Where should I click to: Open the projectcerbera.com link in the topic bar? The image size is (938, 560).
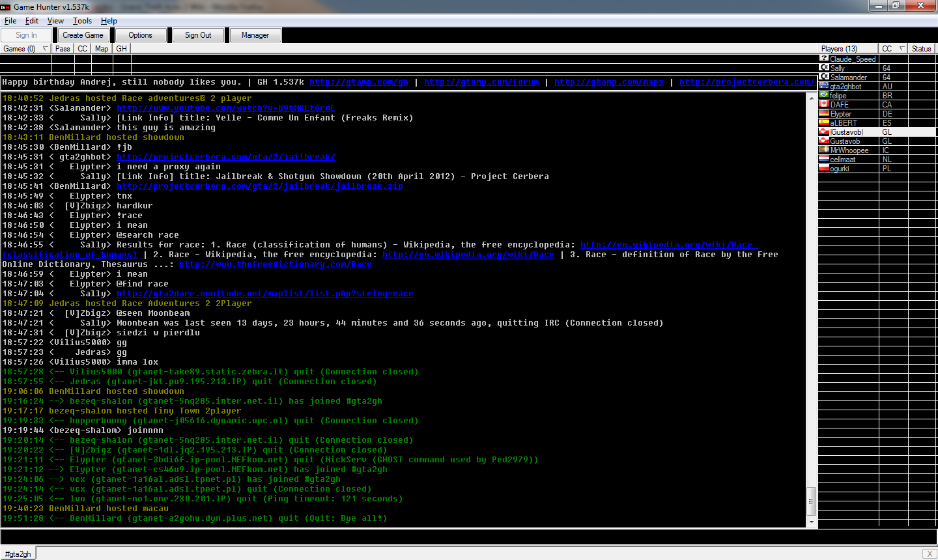(746, 82)
